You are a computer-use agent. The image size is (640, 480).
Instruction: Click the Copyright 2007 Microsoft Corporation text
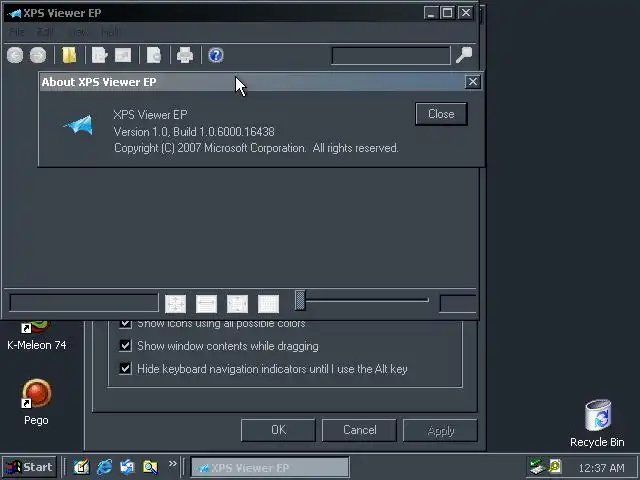click(256, 148)
